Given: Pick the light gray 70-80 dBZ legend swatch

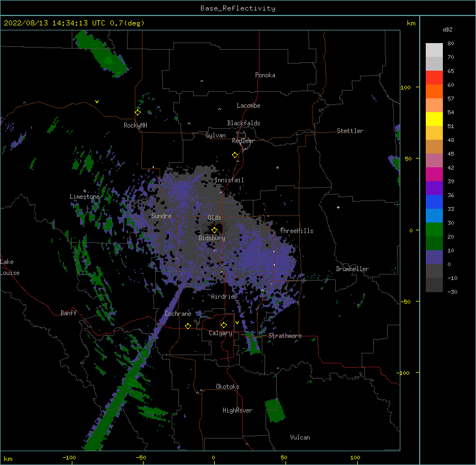Looking at the screenshot, I should (x=434, y=50).
